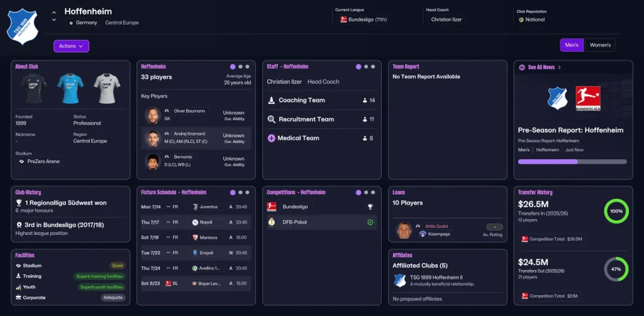Open Andrej Kramarić player portrait
Image resolution: width=644 pixels, height=316 pixels.
point(152,138)
